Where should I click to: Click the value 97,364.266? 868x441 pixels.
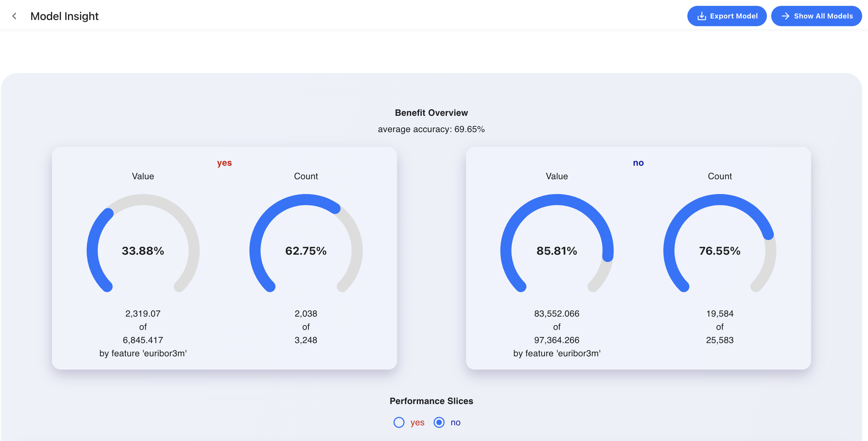click(557, 340)
